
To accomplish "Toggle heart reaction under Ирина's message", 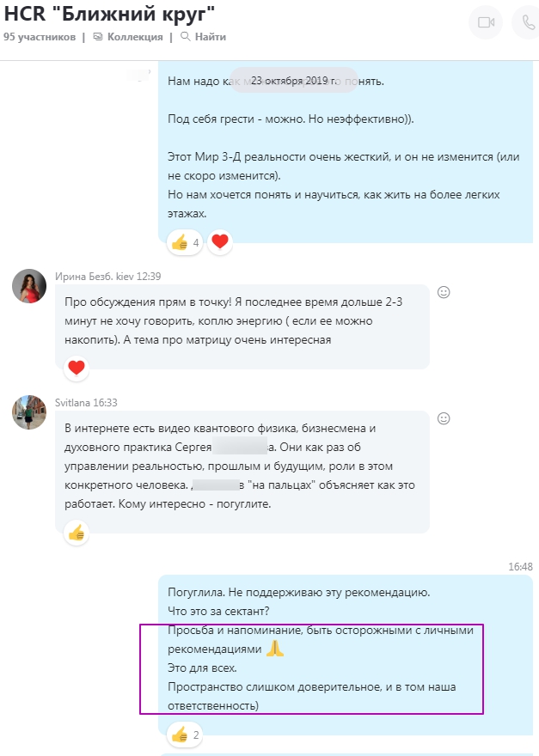I will [x=77, y=369].
